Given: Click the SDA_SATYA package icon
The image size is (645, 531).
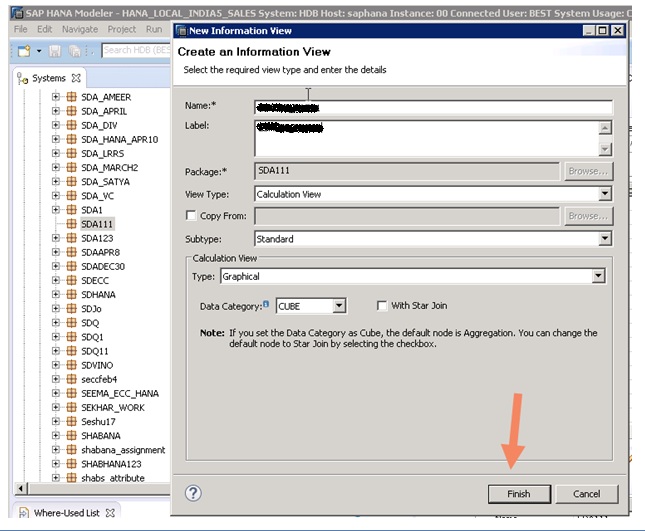Looking at the screenshot, I should [x=72, y=181].
